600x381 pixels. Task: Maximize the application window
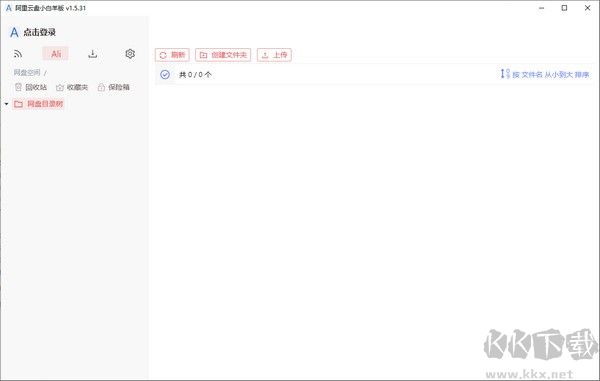(564, 8)
